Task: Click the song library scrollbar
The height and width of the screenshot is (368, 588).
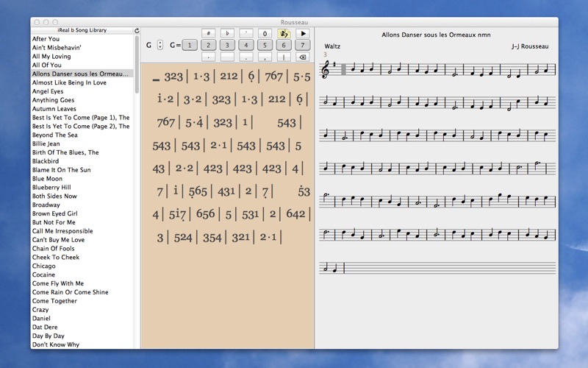Action: [137, 66]
